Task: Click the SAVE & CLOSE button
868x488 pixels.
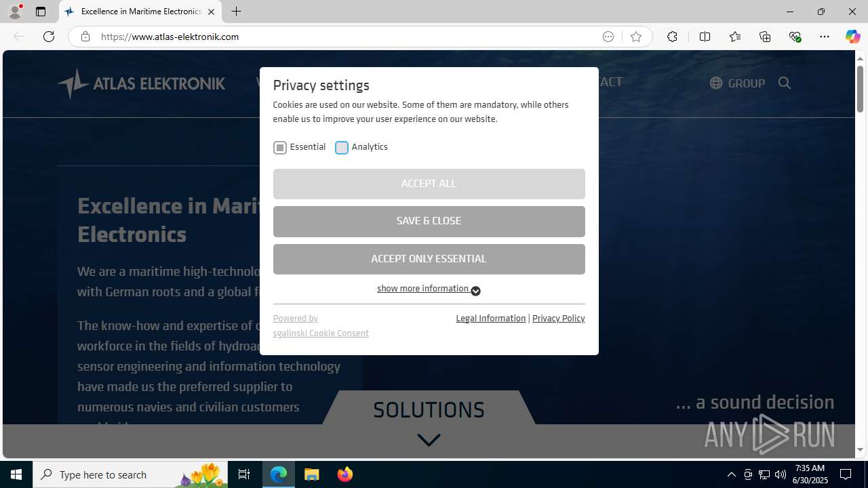Action: [x=429, y=221]
